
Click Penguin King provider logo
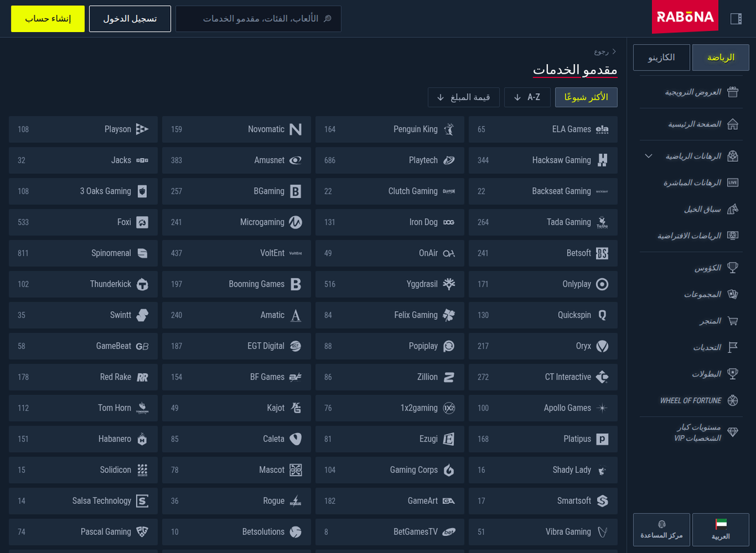449,129
